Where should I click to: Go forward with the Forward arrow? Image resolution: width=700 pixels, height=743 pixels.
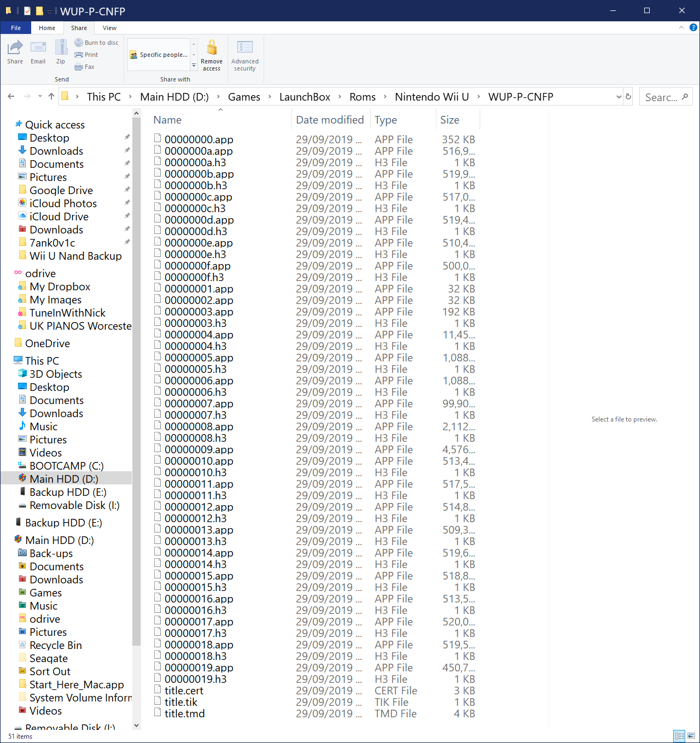tap(27, 96)
